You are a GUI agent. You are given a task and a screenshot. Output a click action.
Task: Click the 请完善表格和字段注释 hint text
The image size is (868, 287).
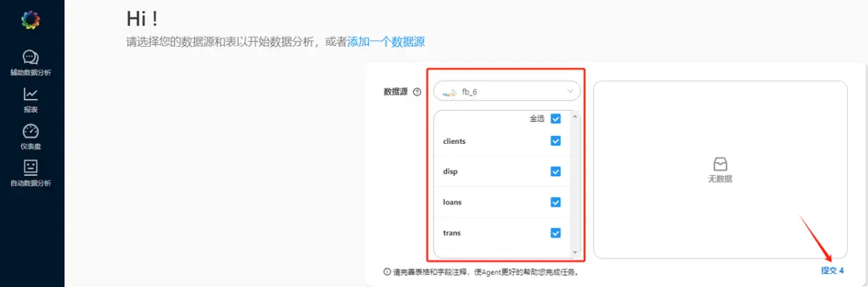pos(485,273)
